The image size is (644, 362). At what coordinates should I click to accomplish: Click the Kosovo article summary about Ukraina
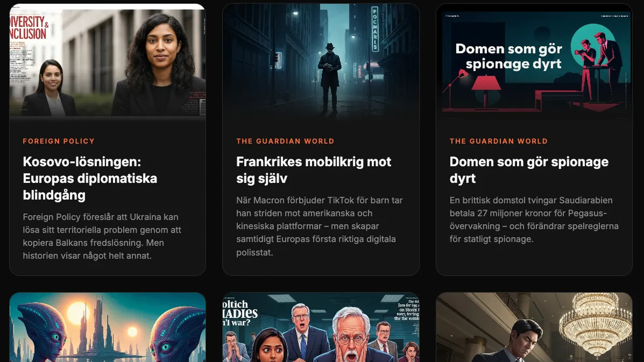click(x=102, y=236)
